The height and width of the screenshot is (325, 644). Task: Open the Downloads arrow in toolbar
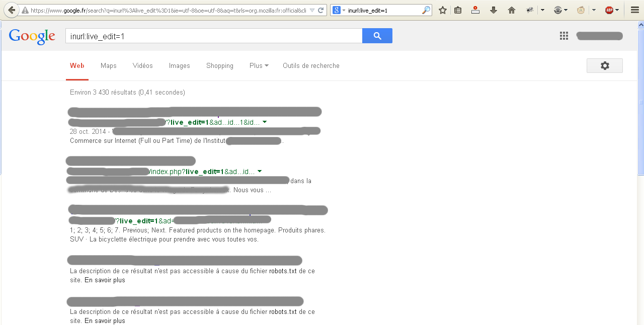click(x=494, y=10)
